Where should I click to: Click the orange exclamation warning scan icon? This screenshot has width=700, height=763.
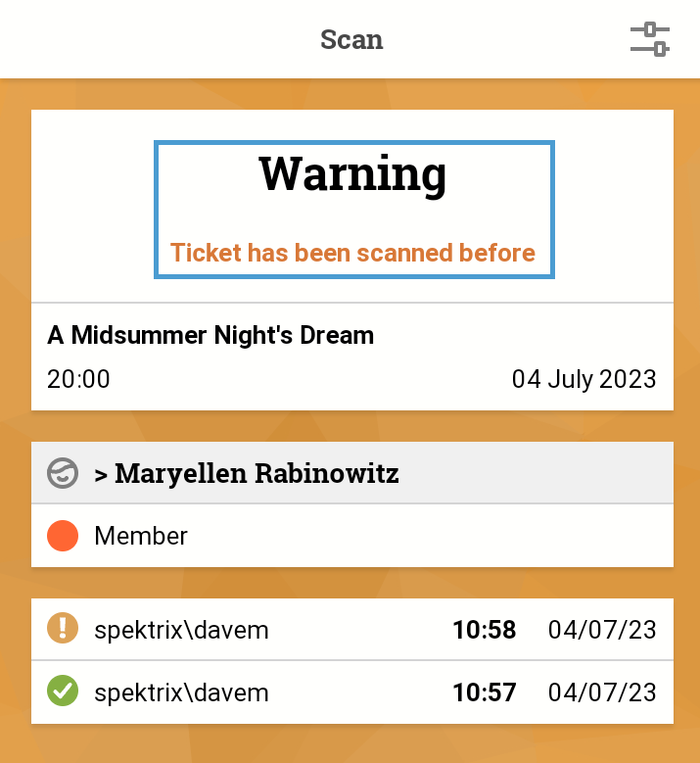pyautogui.click(x=63, y=628)
